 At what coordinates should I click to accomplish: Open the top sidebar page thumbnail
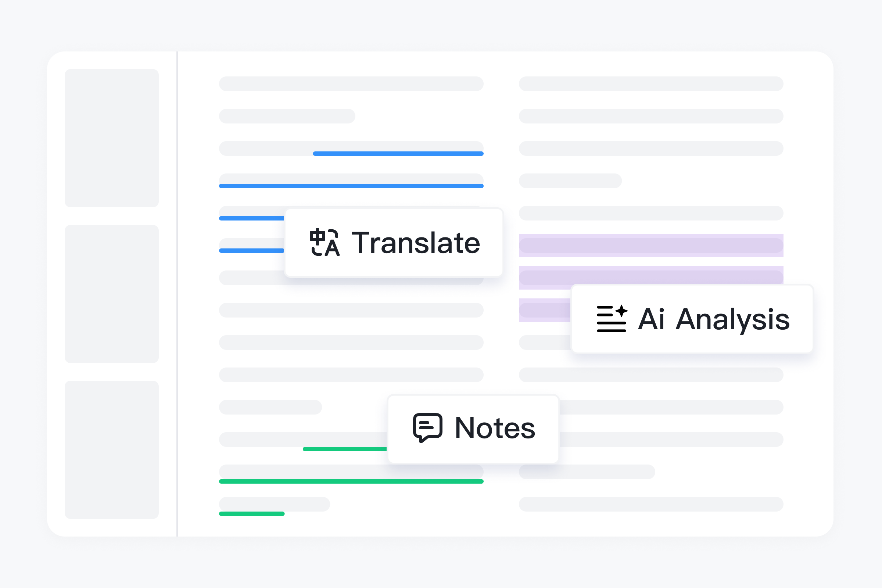(112, 138)
